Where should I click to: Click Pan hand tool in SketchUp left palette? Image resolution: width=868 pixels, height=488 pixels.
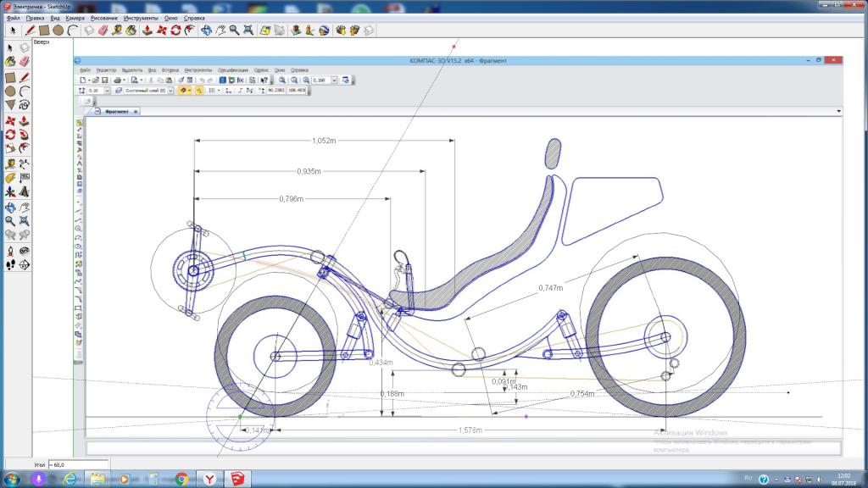pos(24,208)
